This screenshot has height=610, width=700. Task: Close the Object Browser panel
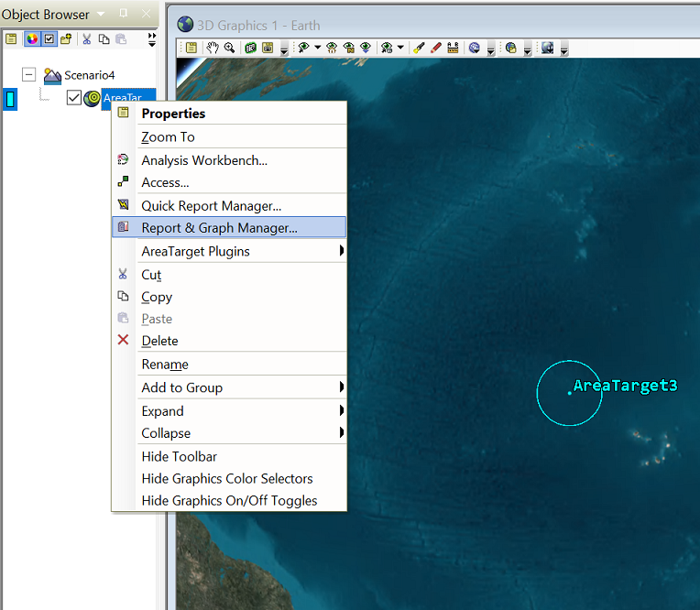click(x=146, y=14)
